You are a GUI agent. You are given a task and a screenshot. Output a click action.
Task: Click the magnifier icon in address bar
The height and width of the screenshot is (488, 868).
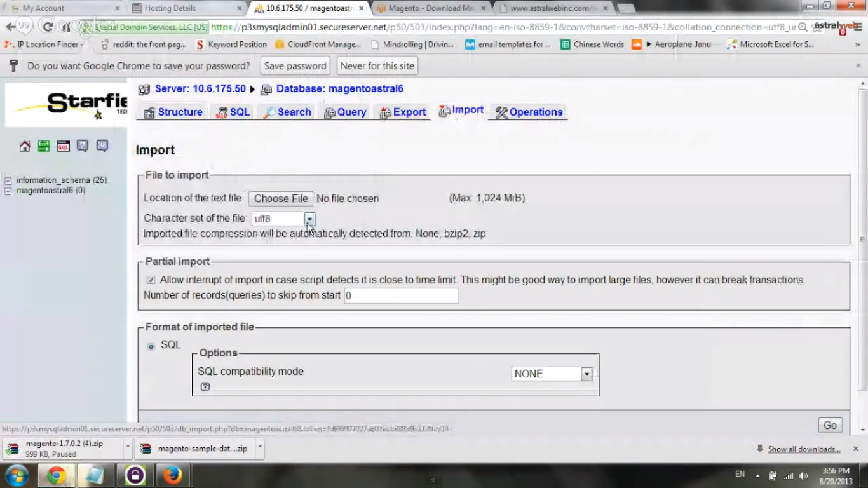click(x=803, y=27)
